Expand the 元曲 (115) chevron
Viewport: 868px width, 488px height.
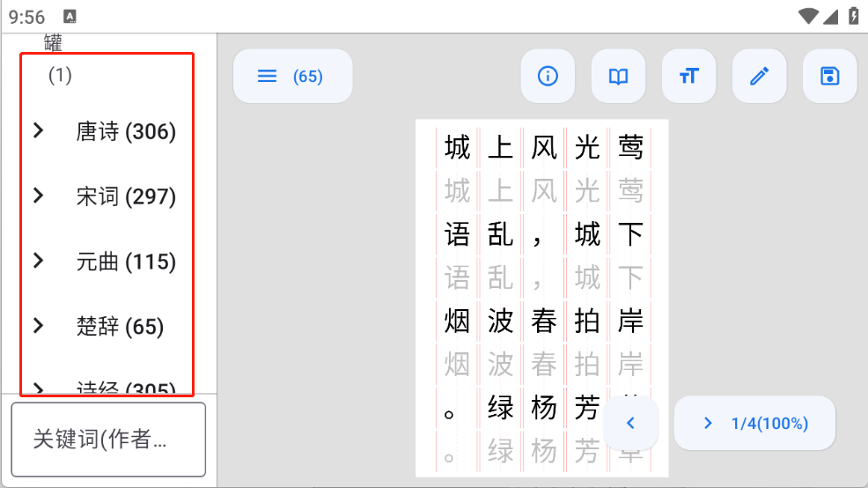coord(38,261)
